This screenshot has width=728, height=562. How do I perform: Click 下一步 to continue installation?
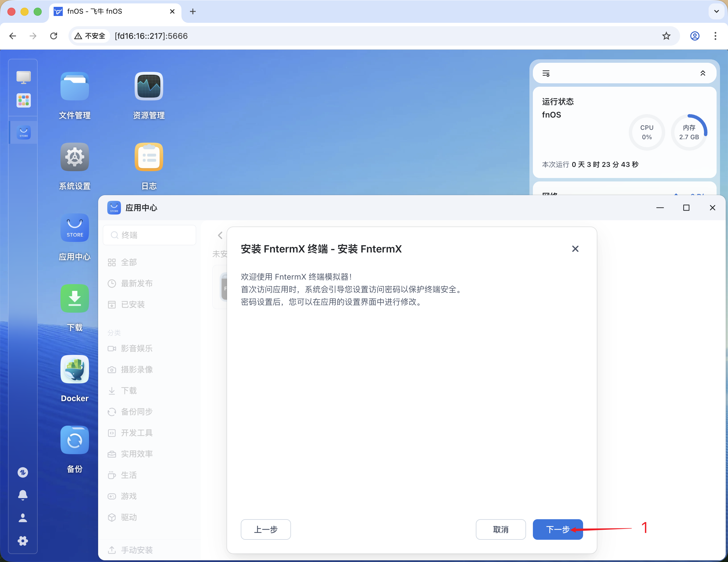pyautogui.click(x=557, y=529)
